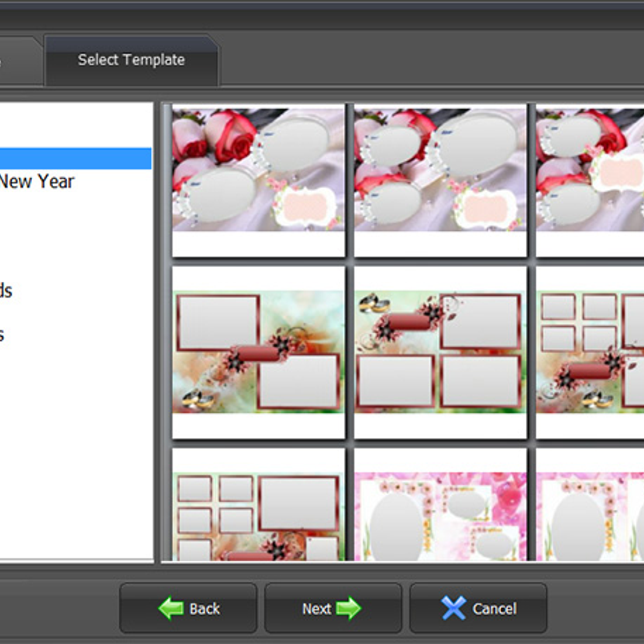The width and height of the screenshot is (644, 644).
Task: Select the New Year category
Action: (38, 181)
